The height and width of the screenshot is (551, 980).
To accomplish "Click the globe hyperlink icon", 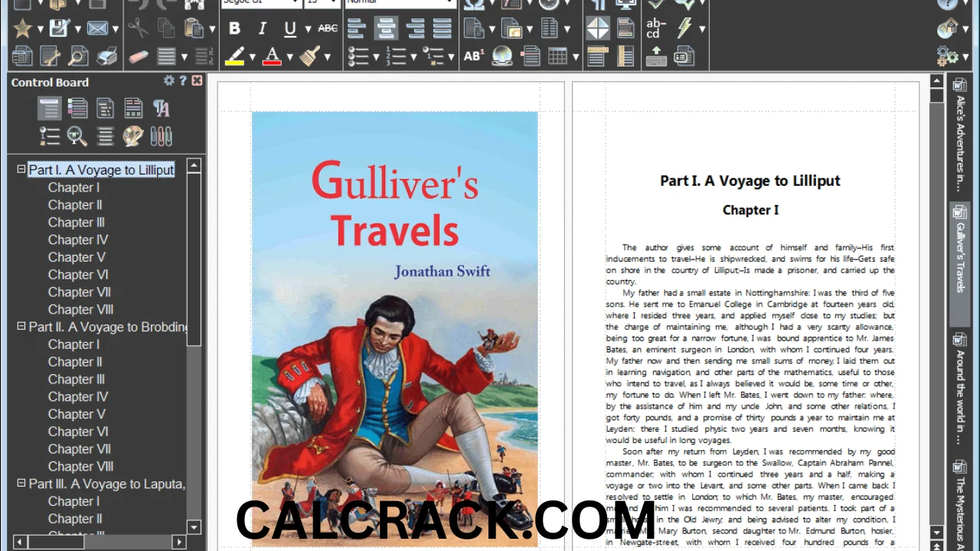I will point(502,56).
